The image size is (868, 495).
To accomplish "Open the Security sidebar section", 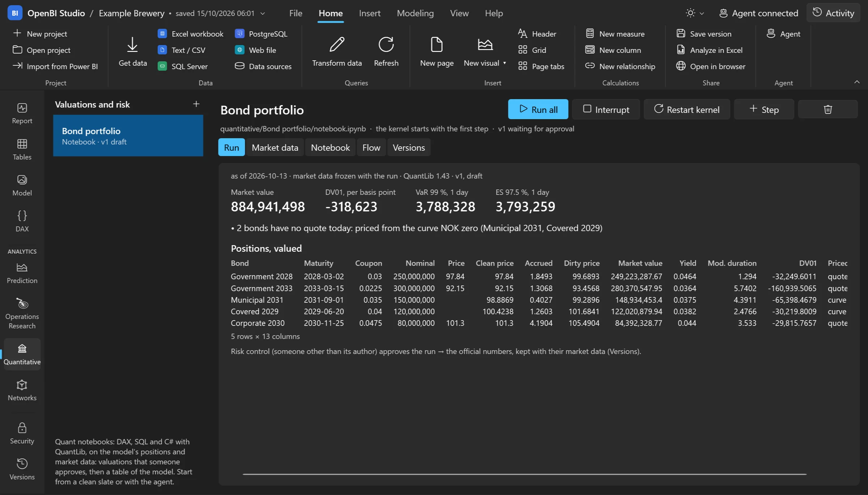I will tap(22, 433).
